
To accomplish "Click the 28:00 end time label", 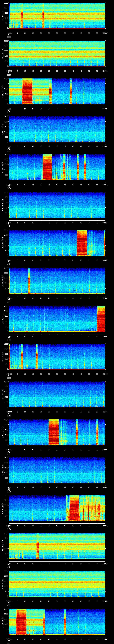I will click(105, 223).
